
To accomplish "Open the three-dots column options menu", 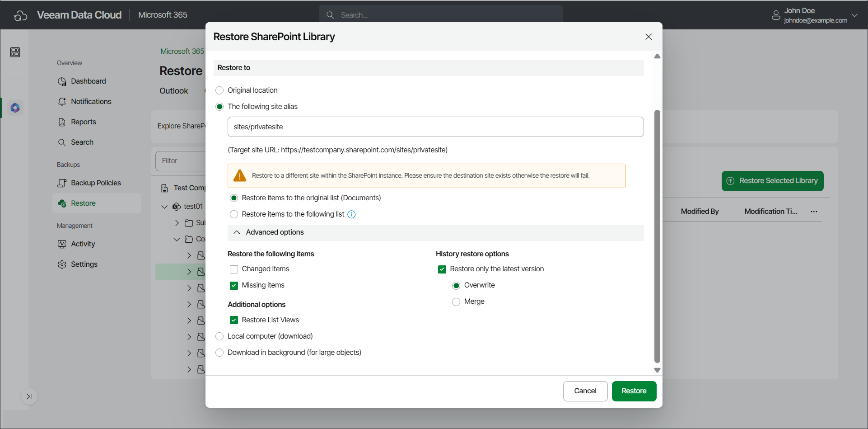I will (x=814, y=212).
